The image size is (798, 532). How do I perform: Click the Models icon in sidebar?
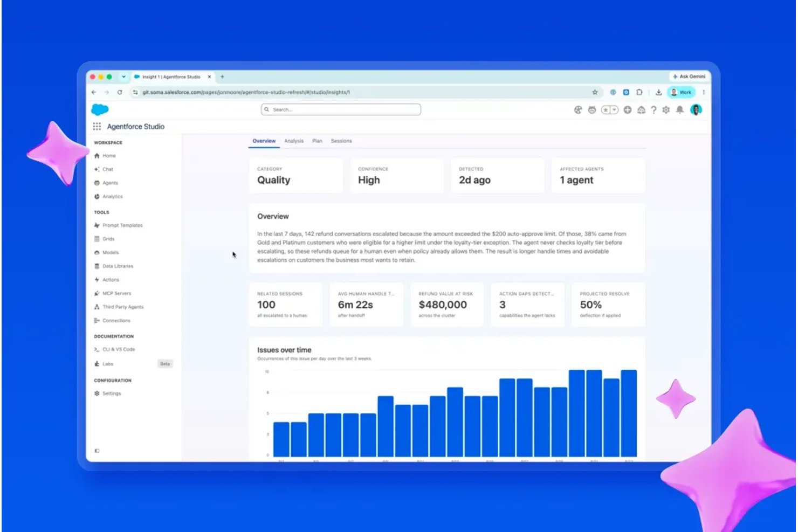pyautogui.click(x=97, y=252)
